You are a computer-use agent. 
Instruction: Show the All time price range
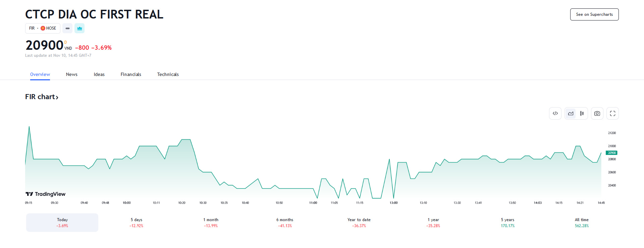click(x=582, y=222)
